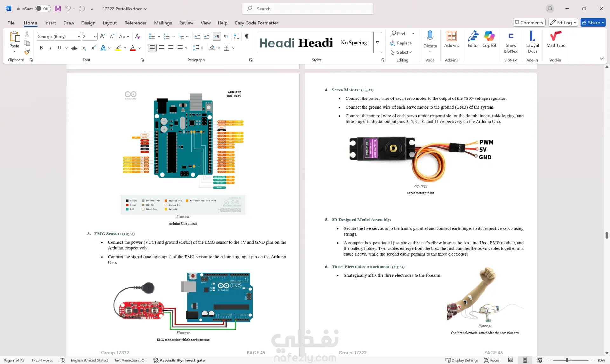
Task: Toggle AutoSave switch
Action: (x=43, y=9)
